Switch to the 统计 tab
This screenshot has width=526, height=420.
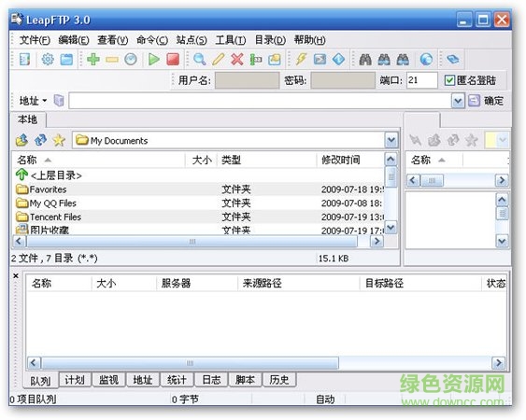click(x=177, y=380)
